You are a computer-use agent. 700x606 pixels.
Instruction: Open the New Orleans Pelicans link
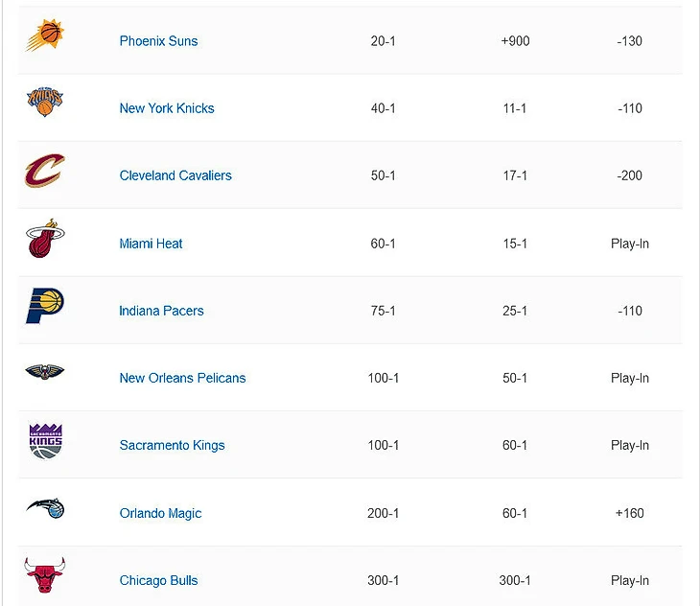(182, 378)
